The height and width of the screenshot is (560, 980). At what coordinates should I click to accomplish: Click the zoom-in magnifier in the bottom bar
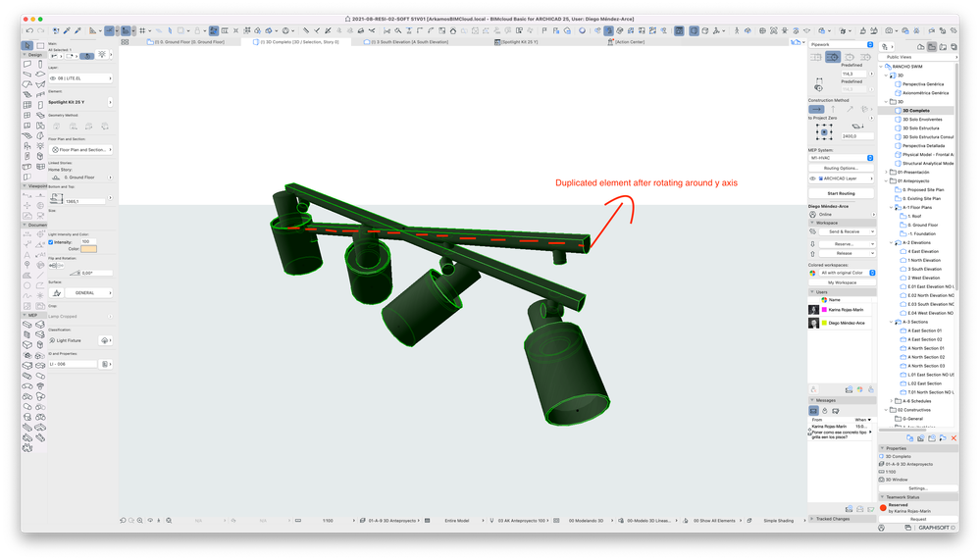140,520
